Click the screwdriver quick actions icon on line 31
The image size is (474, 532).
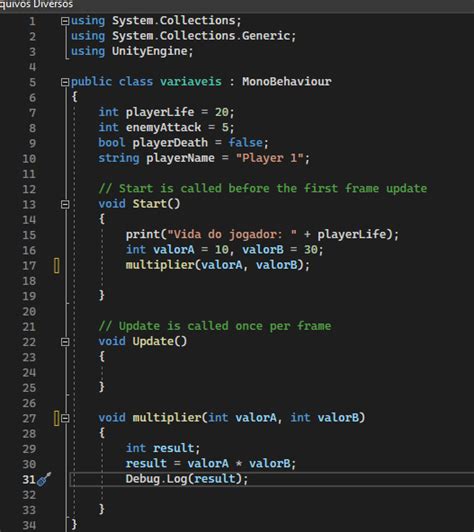coord(44,479)
